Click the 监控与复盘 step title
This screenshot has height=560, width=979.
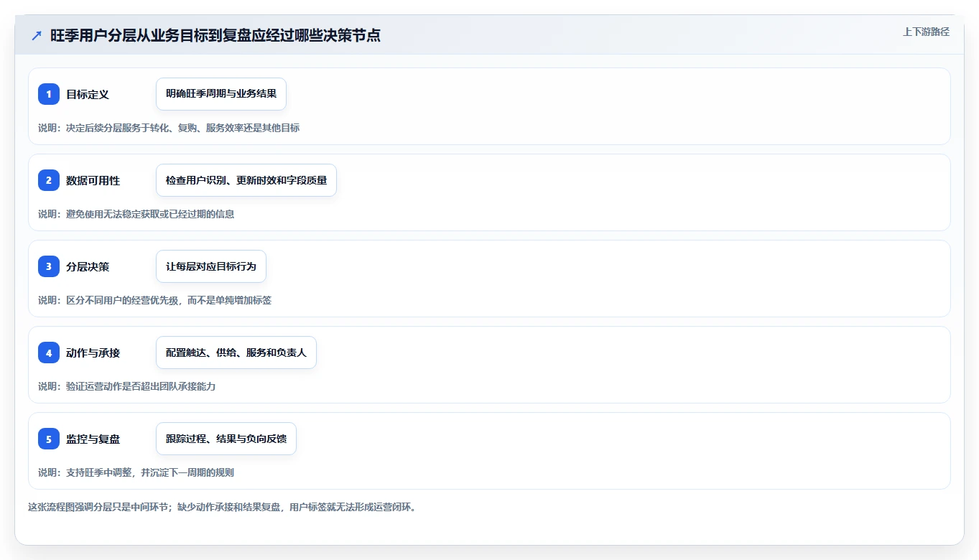tap(93, 439)
